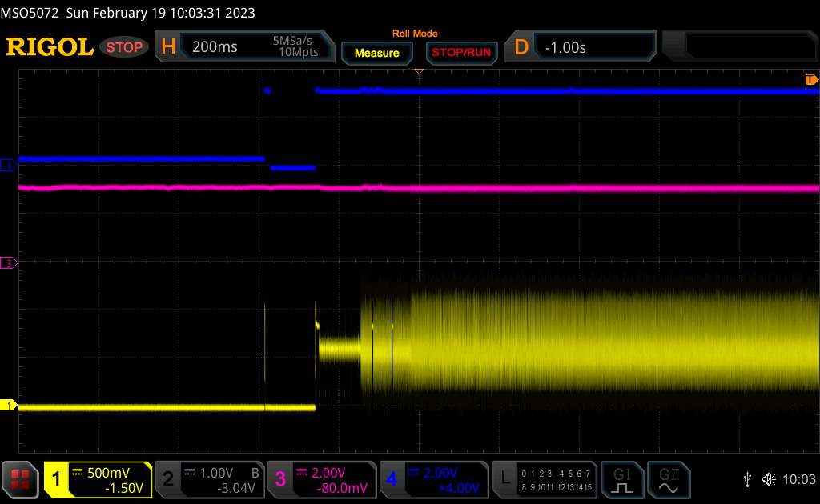Viewport: 820px width, 504px height.
Task: Click the 10:03 clock display
Action: click(x=798, y=479)
